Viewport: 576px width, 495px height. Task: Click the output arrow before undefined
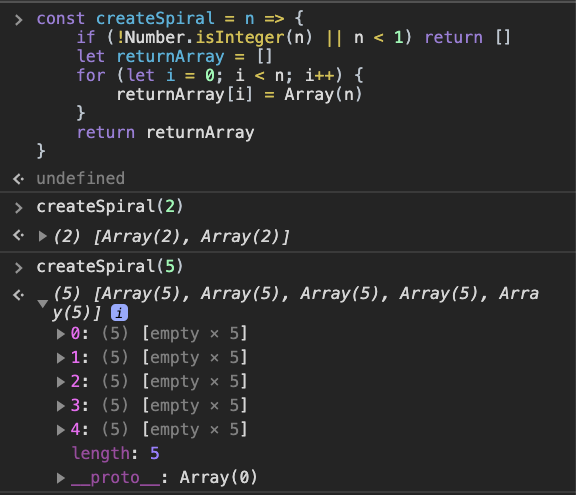[x=18, y=179]
